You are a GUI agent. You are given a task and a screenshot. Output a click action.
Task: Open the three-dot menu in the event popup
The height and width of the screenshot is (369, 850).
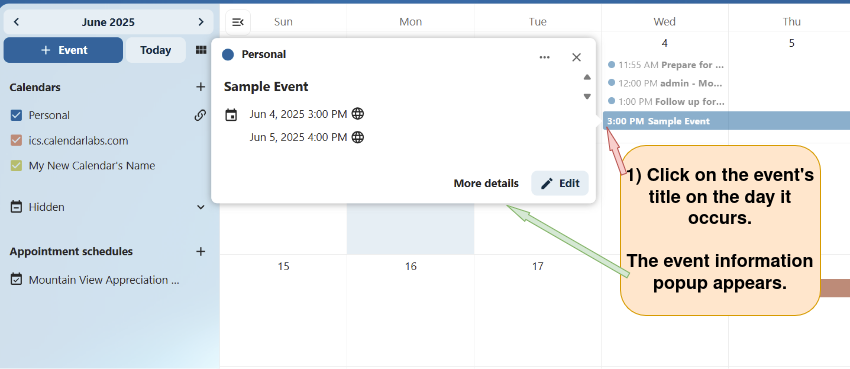tap(545, 57)
